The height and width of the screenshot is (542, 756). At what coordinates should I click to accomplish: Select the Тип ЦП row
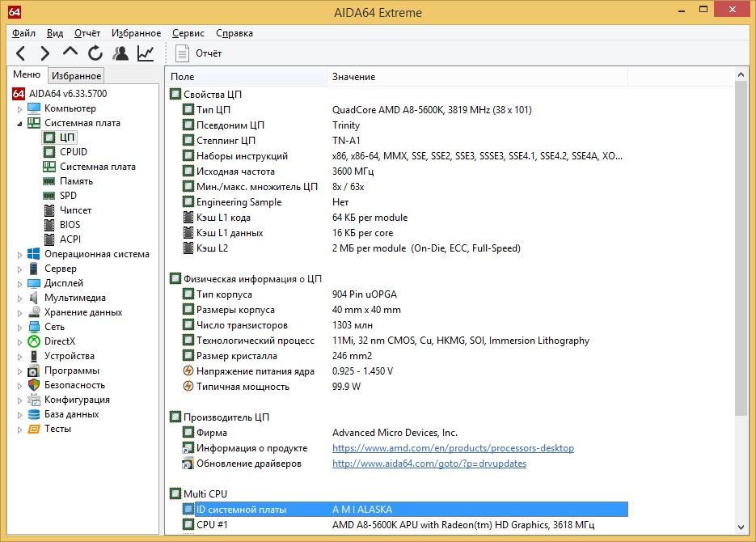click(x=405, y=109)
